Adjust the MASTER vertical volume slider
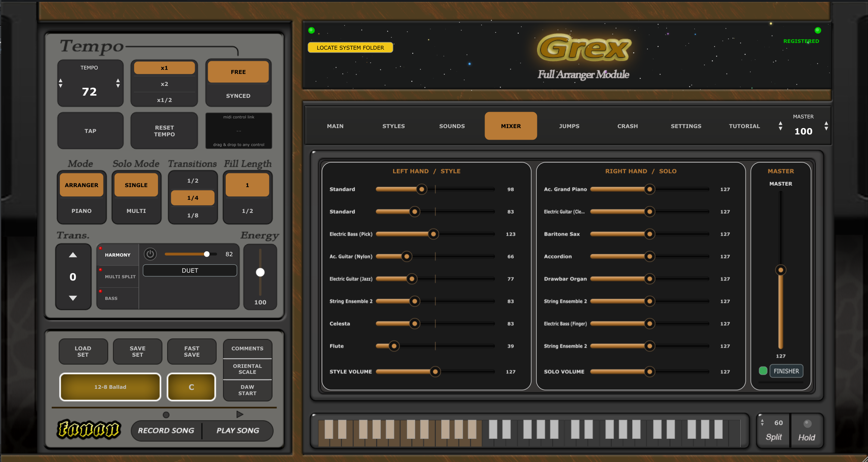The height and width of the screenshot is (462, 868). 781,270
